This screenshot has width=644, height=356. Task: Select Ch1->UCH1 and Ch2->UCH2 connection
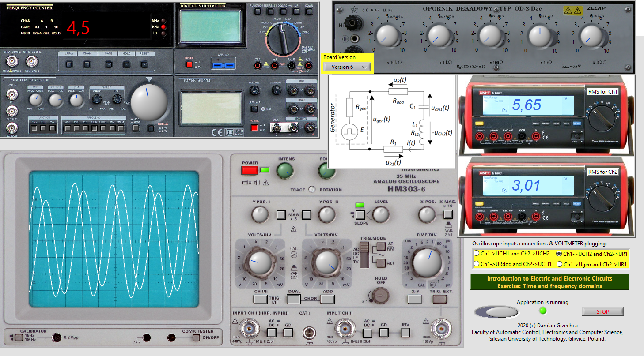coord(476,254)
